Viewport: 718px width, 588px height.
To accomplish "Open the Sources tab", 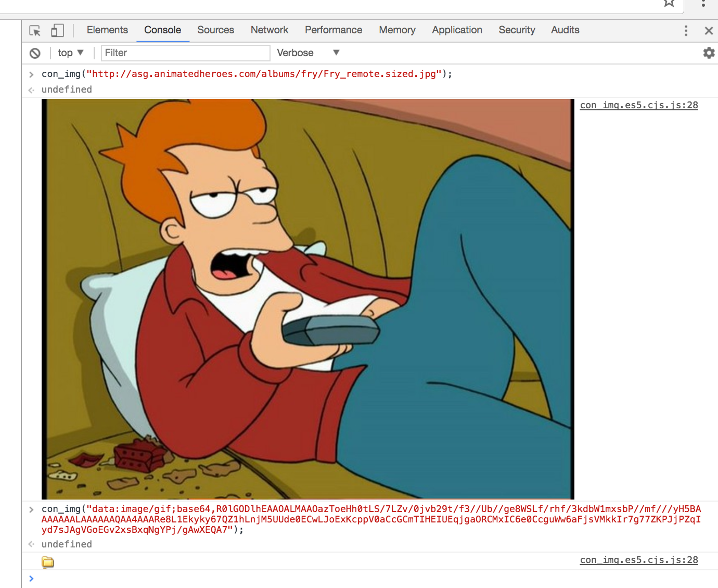I will 215,30.
